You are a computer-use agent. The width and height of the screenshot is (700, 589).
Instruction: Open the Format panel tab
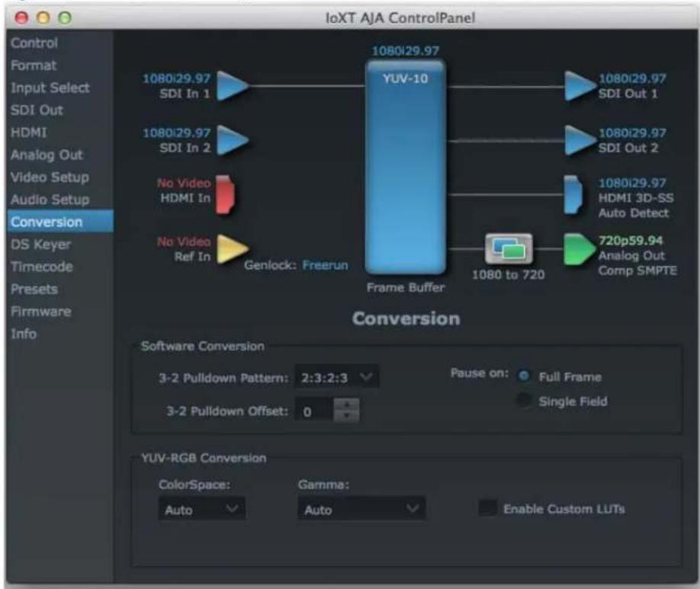[x=34, y=65]
